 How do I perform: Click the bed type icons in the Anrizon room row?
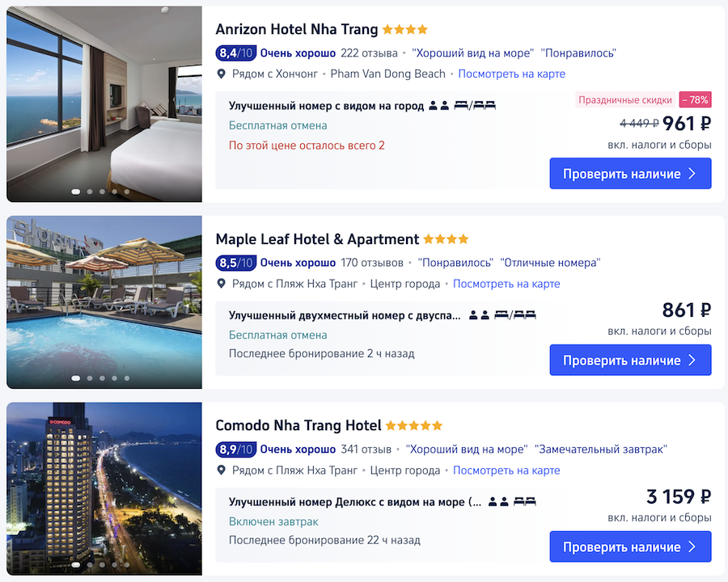pyautogui.click(x=475, y=106)
